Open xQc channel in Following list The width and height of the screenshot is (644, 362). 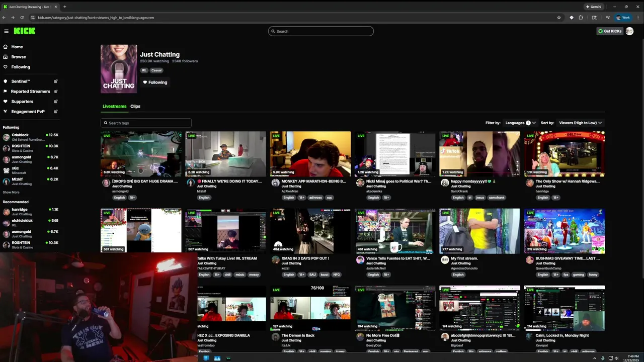(x=30, y=170)
